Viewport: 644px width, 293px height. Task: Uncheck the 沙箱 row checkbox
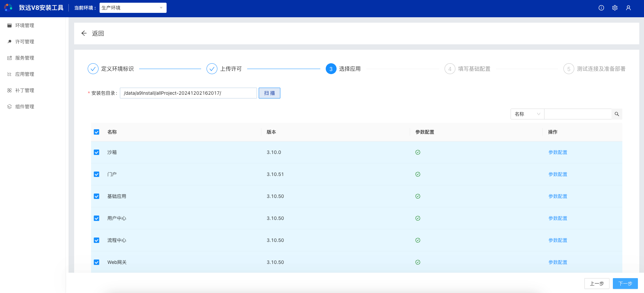96,152
